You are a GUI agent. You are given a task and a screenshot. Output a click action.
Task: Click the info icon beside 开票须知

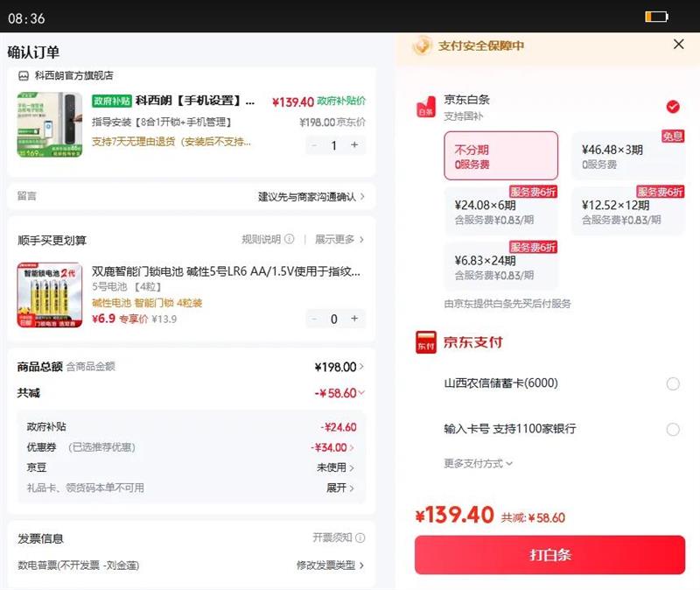click(360, 537)
